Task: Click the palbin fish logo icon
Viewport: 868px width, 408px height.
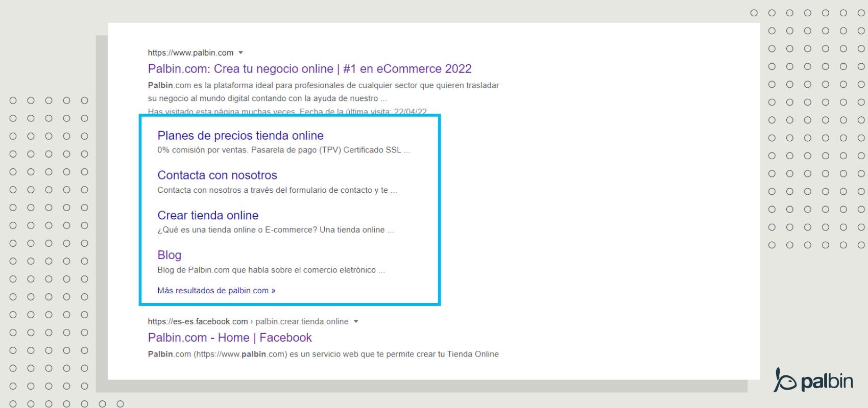Action: (785, 380)
